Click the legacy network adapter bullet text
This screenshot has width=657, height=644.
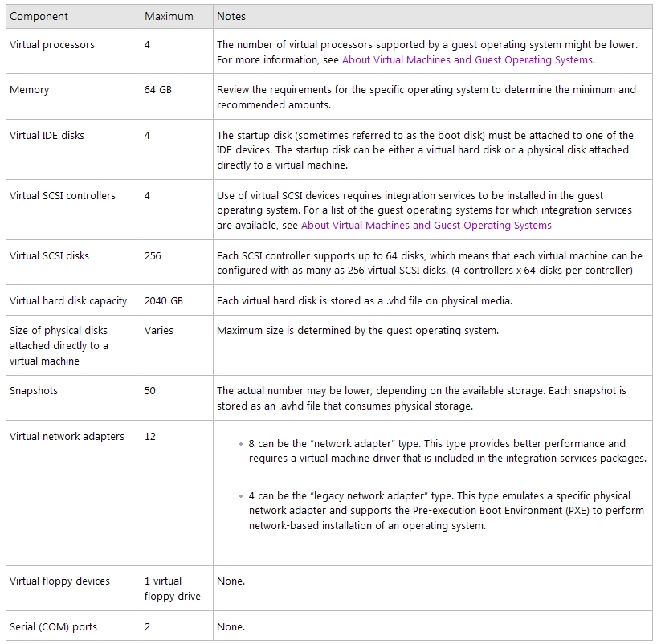coord(447,511)
